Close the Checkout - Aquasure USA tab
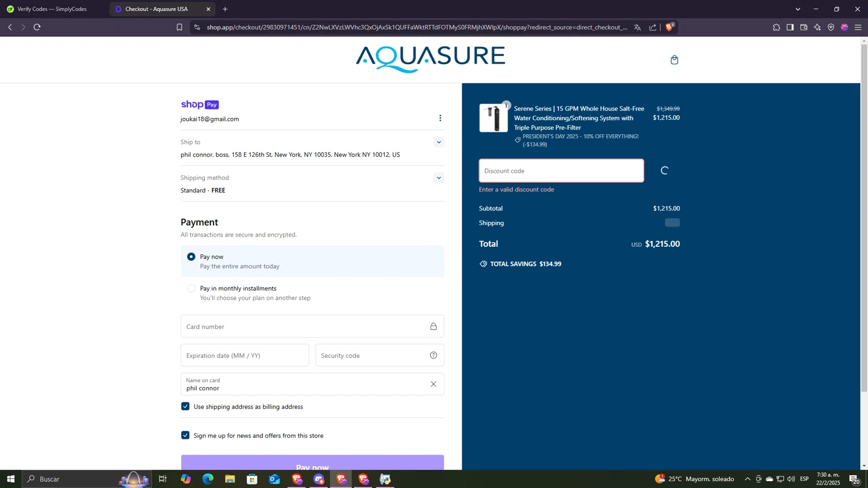Viewport: 868px width, 488px height. 208,9
